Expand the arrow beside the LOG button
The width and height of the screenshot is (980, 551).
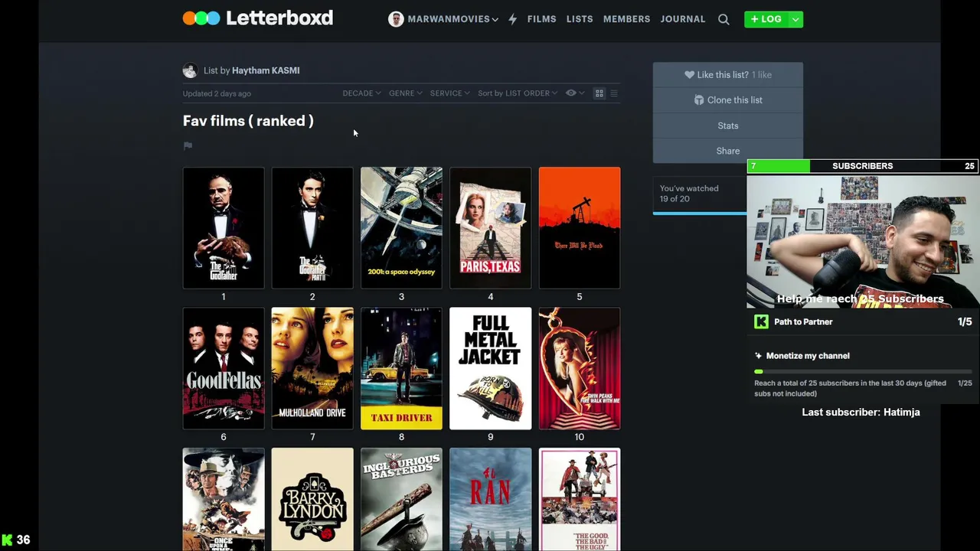point(796,19)
